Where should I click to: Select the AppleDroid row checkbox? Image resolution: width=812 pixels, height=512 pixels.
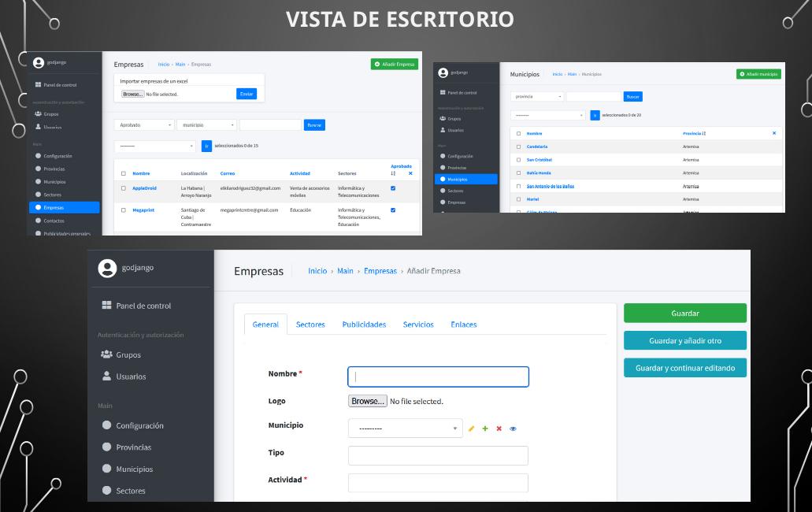[124, 188]
